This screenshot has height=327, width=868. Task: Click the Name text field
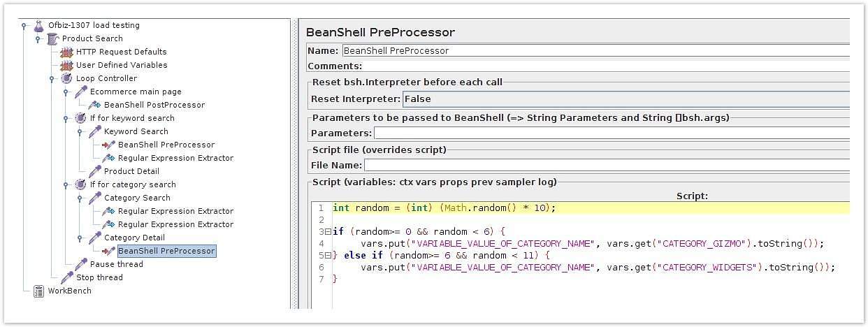[595, 50]
